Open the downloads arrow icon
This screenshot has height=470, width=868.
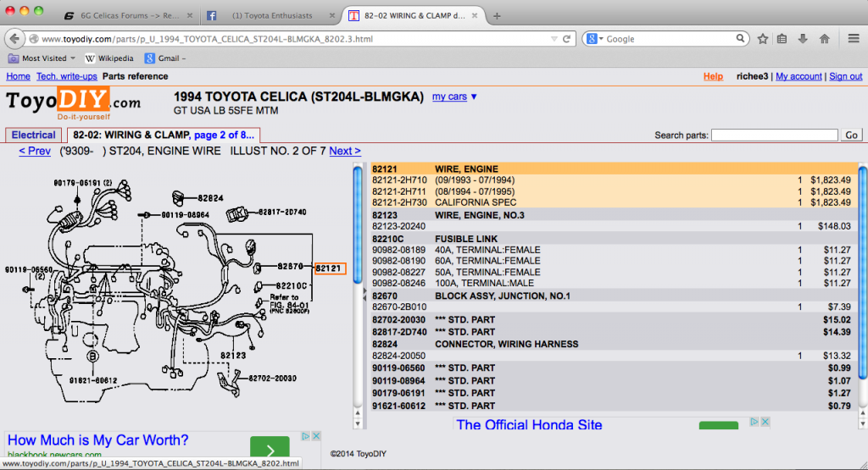click(x=803, y=39)
